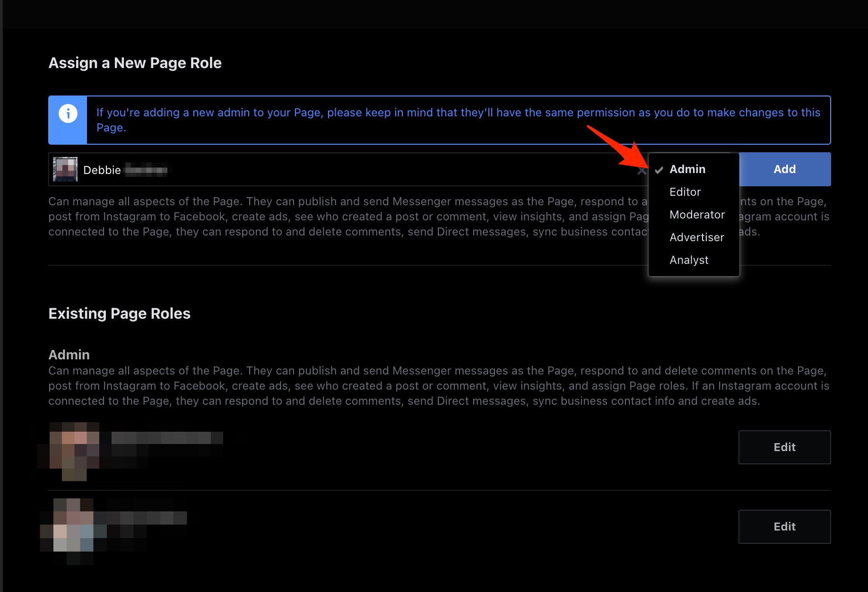
Task: Open the first existing admin's profile picture
Action: coord(74,449)
